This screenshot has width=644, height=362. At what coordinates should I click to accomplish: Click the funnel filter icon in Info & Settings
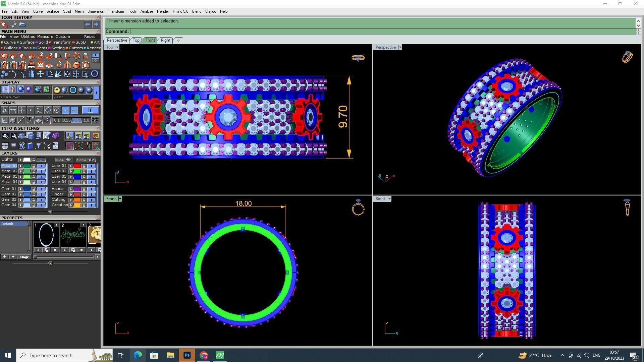click(38, 146)
